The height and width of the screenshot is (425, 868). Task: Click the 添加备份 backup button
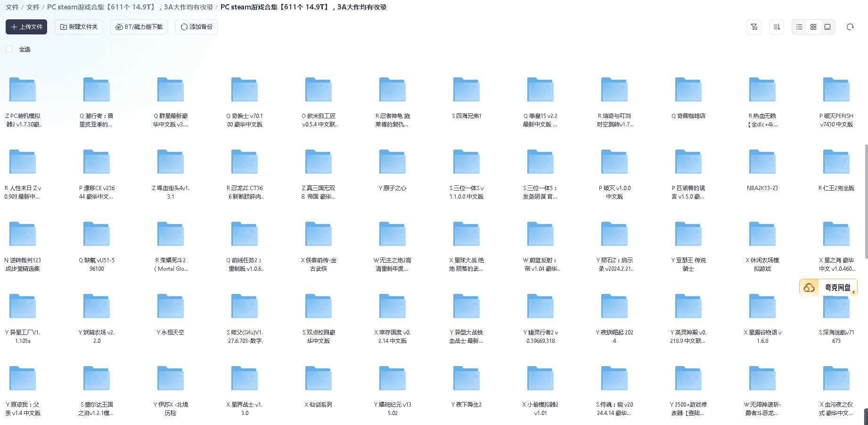196,27
